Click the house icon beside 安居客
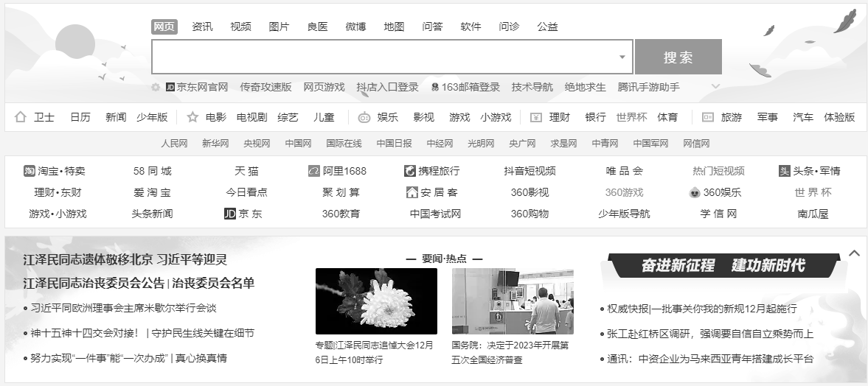Screen dimensions: 868x386 coord(412,192)
